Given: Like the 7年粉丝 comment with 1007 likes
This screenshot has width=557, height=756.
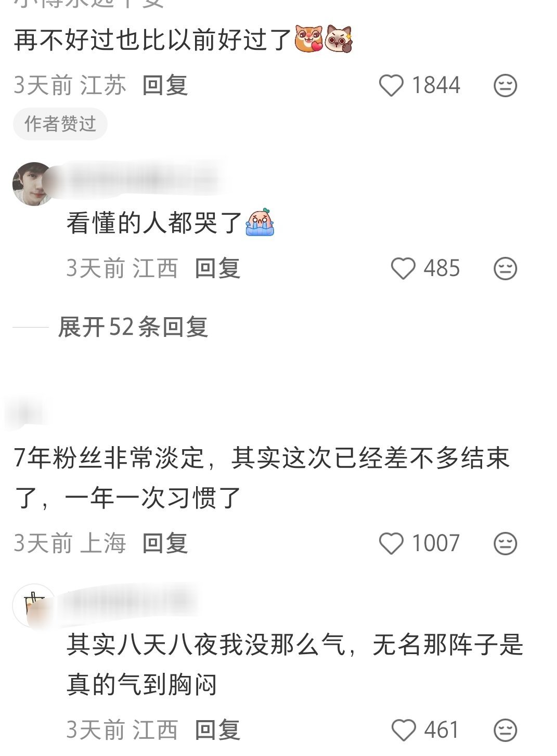Looking at the screenshot, I should point(391,544).
